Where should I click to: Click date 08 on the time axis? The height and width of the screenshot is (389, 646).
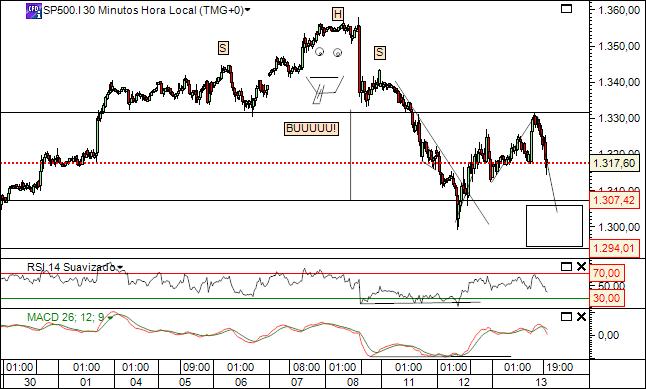(353, 382)
